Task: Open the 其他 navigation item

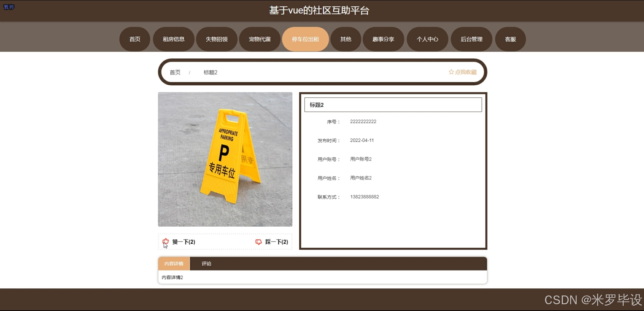Action: click(x=346, y=39)
